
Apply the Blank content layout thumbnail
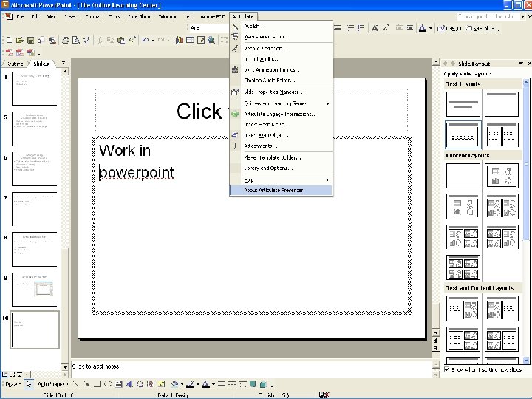[x=463, y=176]
